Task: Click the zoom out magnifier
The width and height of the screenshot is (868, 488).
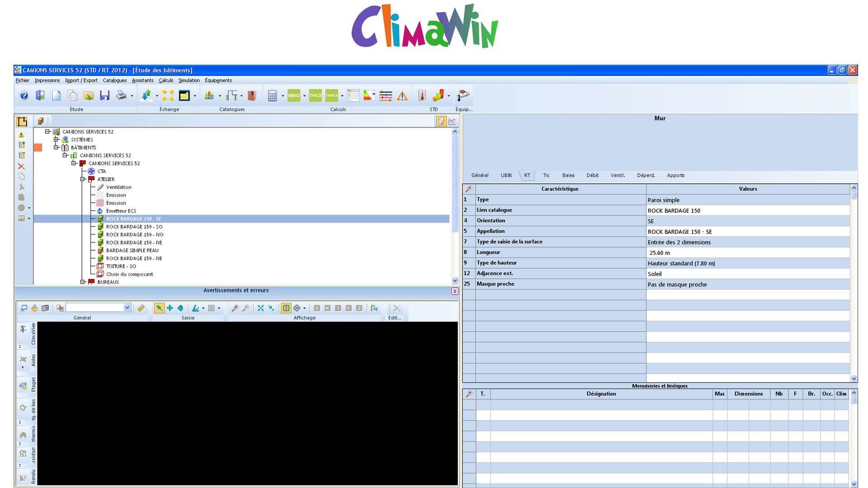Action: (x=245, y=308)
